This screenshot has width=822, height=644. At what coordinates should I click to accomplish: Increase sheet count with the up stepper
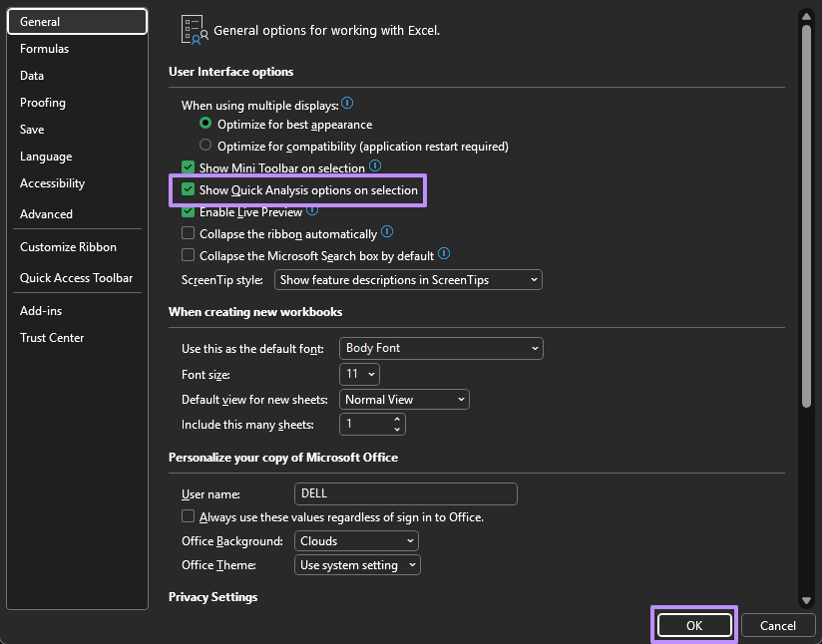point(397,420)
